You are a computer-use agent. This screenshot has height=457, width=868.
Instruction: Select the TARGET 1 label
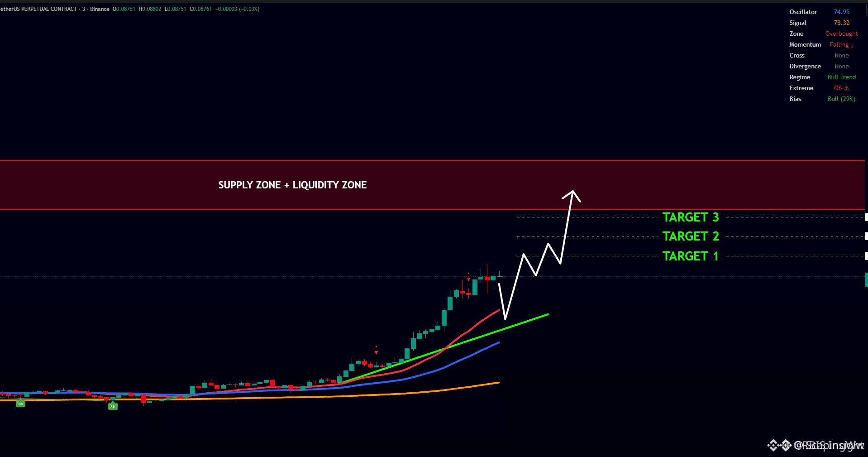click(x=691, y=256)
